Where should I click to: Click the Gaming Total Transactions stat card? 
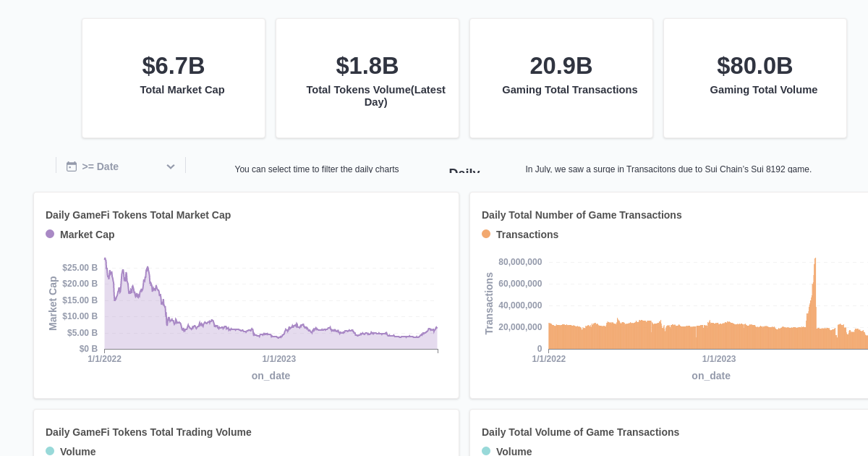point(561,77)
